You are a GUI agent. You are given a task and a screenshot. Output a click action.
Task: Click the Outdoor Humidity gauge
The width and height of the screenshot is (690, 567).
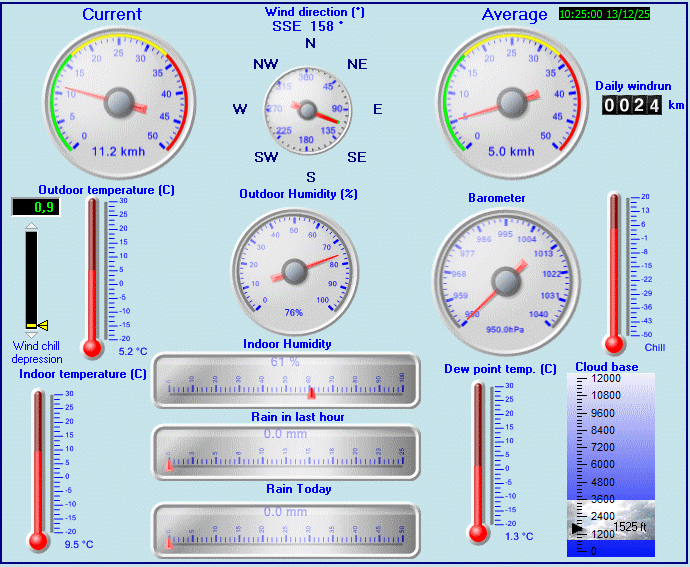tap(294, 270)
